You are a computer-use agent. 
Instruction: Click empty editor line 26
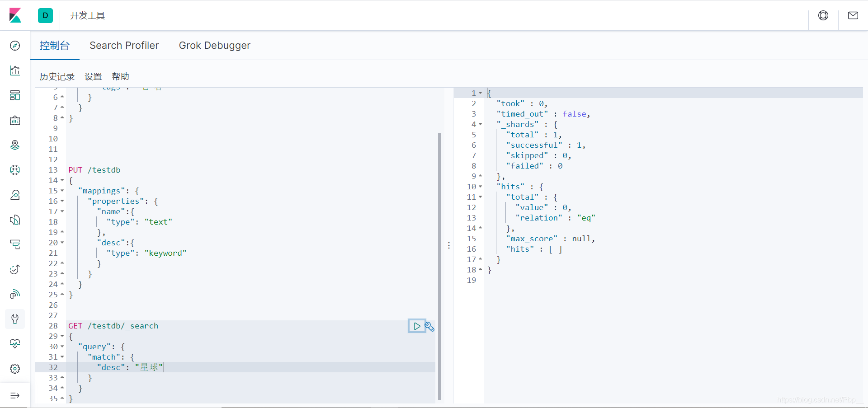pyautogui.click(x=251, y=305)
